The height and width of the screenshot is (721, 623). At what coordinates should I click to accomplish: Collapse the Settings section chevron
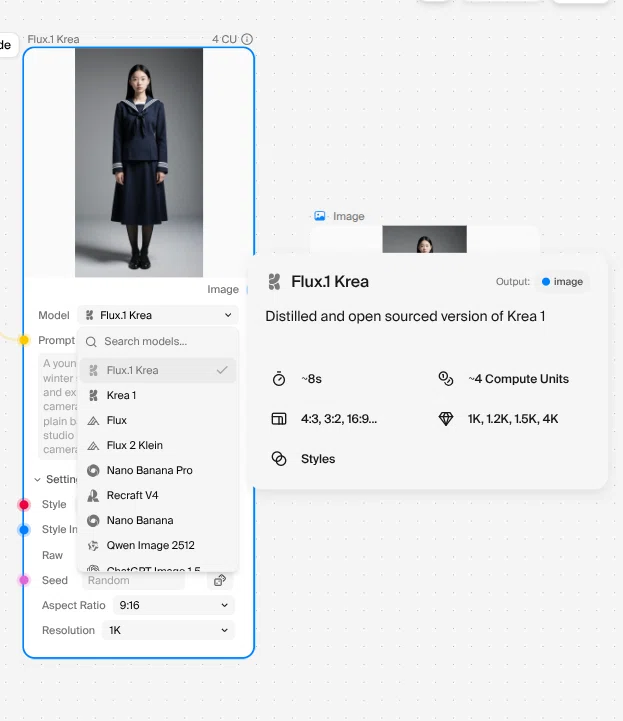point(37,480)
